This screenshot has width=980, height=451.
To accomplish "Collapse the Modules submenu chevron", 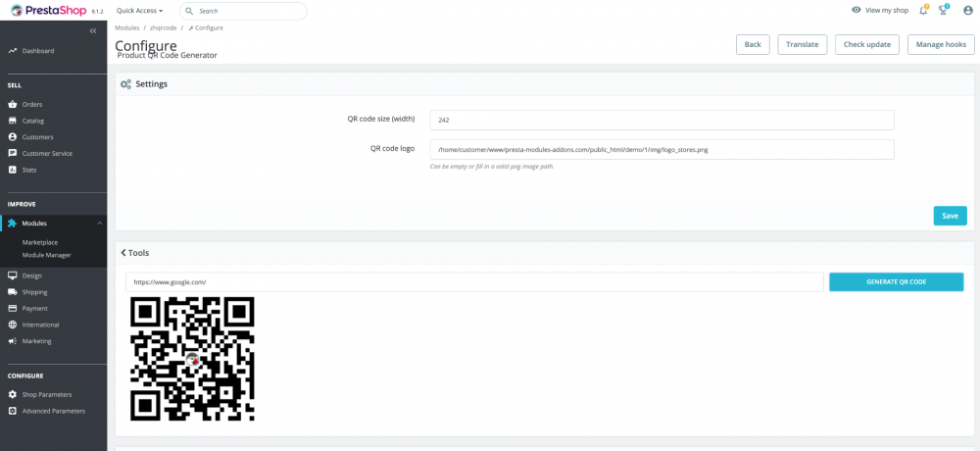I will (x=100, y=224).
